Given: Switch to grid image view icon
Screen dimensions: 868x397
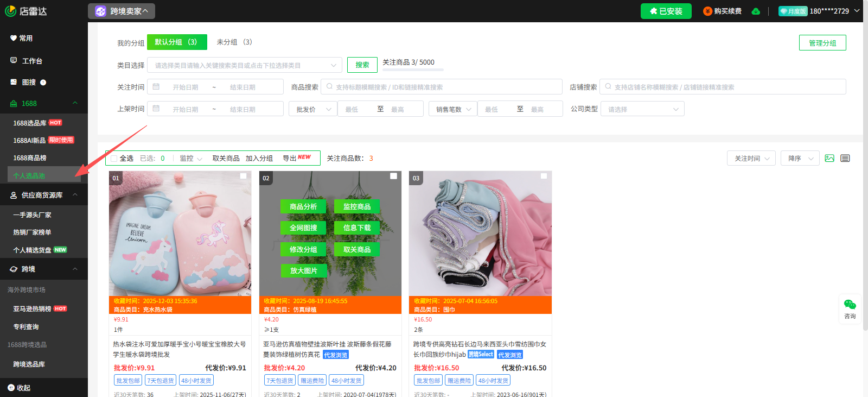Looking at the screenshot, I should tap(829, 159).
